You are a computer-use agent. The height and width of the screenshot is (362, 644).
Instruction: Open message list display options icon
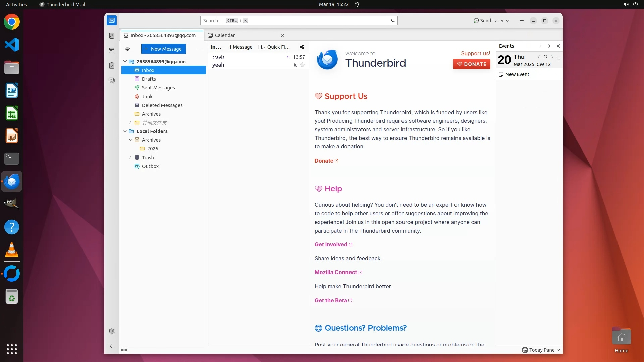(302, 47)
